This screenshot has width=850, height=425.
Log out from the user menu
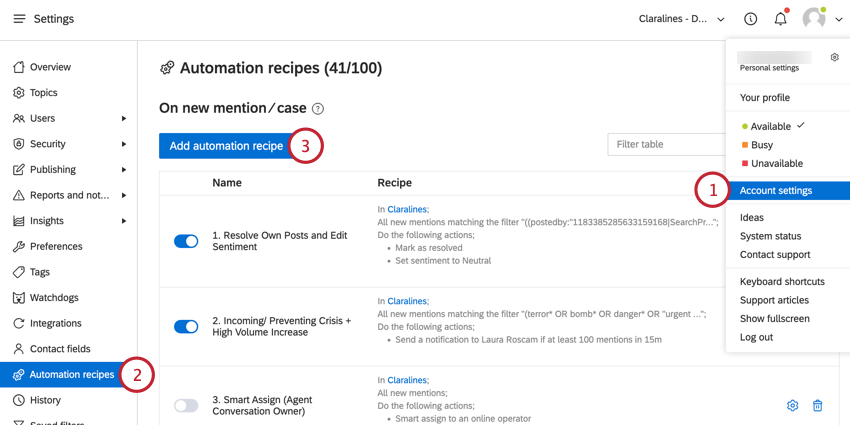pyautogui.click(x=756, y=337)
